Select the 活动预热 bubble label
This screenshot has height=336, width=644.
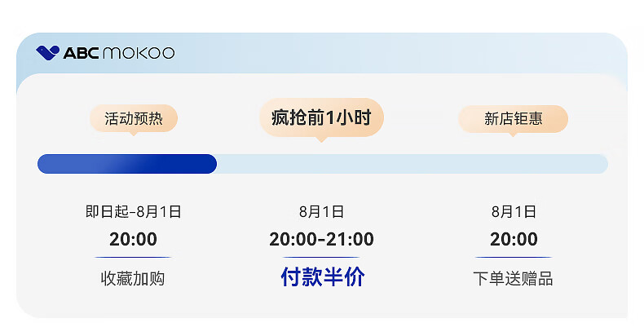134,118
